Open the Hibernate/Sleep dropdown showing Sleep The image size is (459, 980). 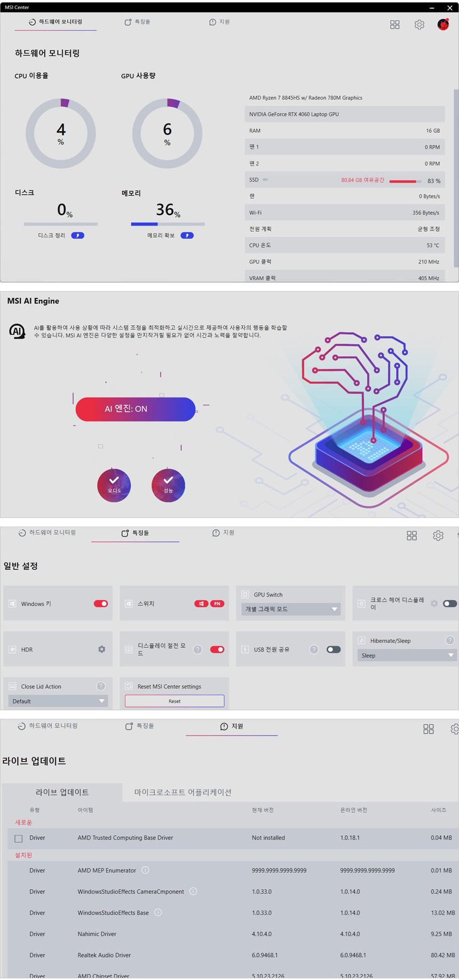(407, 655)
